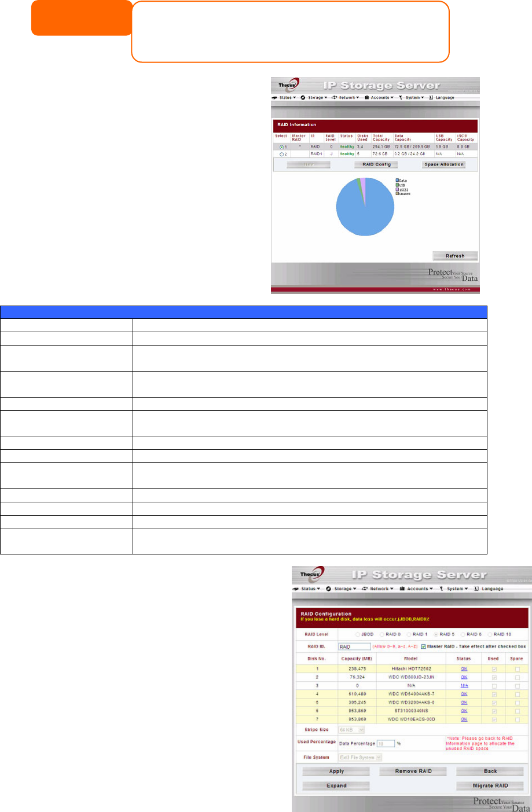Click the RAID Config button
Image resolution: width=532 pixels, height=812 pixels.
point(376,164)
